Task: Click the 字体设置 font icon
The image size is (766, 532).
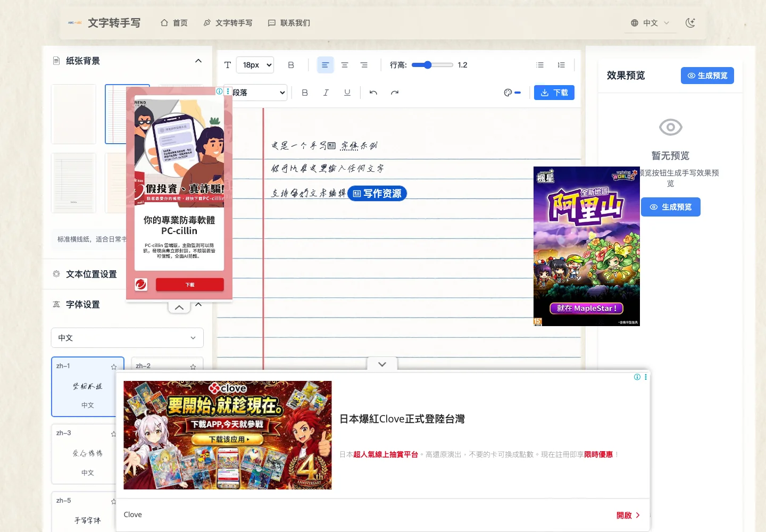Action: click(x=56, y=304)
